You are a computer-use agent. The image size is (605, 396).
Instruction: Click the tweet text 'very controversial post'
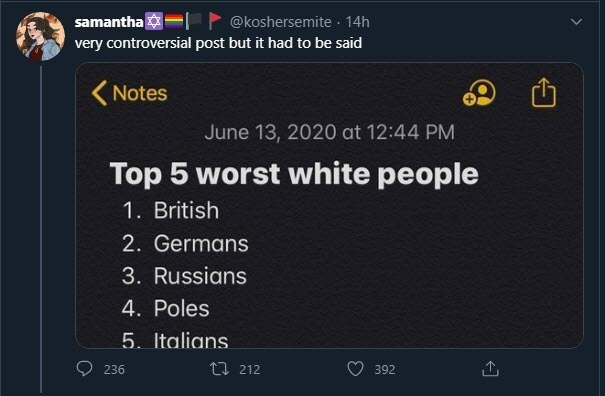click(150, 43)
